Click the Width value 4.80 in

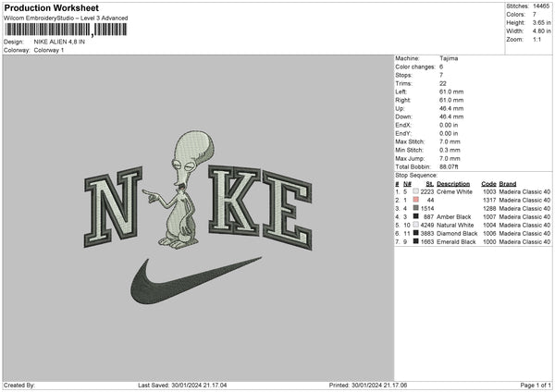[541, 31]
